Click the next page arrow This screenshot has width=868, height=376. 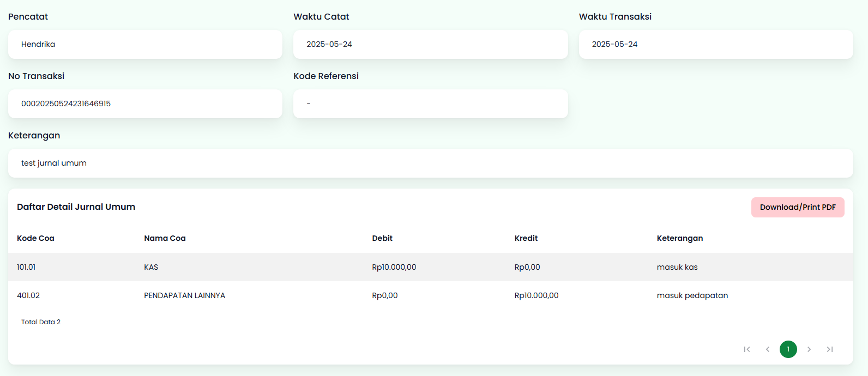click(809, 349)
